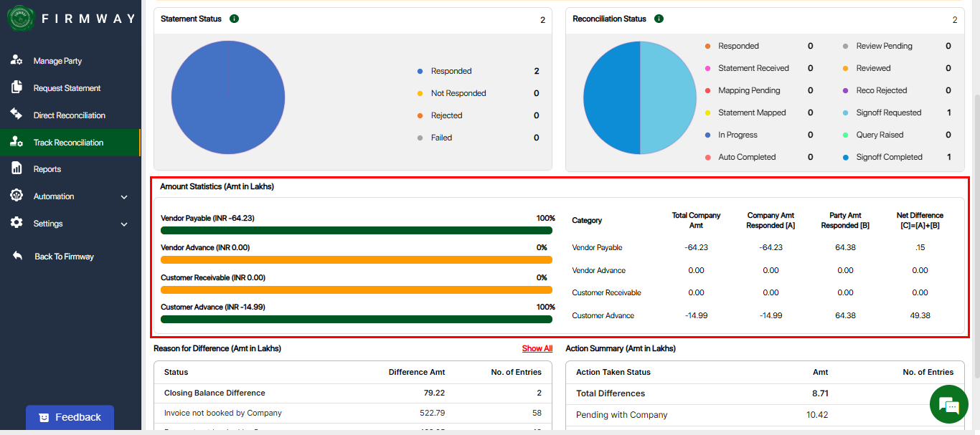Click the Vendor Payable progress bar
980x435 pixels.
[x=357, y=231]
